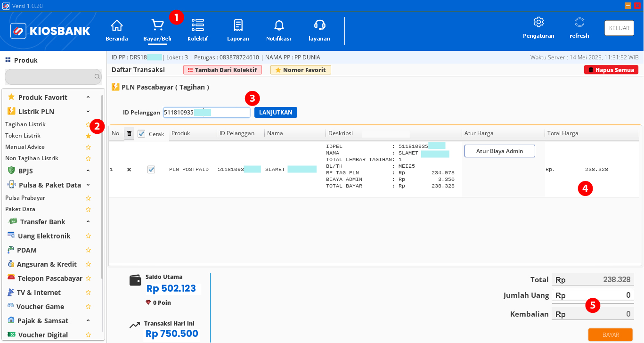Uncheck the Cetak header checkbox
Image resolution: width=644 pixels, height=343 pixels.
141,134
